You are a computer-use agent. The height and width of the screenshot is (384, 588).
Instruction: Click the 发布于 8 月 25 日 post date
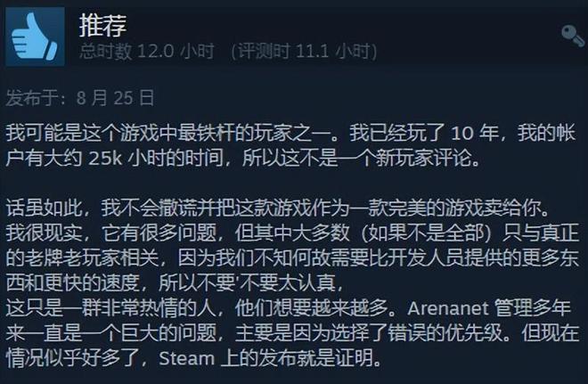80,98
